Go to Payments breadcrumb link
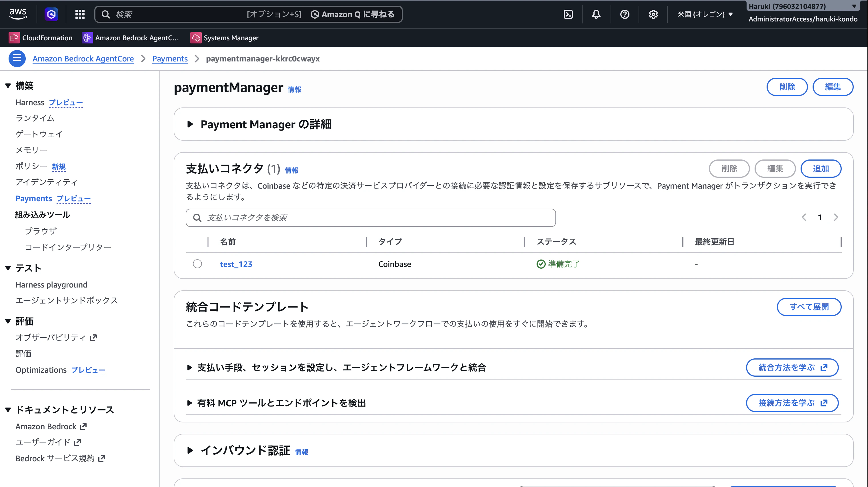The height and width of the screenshot is (487, 868). pyautogui.click(x=170, y=59)
